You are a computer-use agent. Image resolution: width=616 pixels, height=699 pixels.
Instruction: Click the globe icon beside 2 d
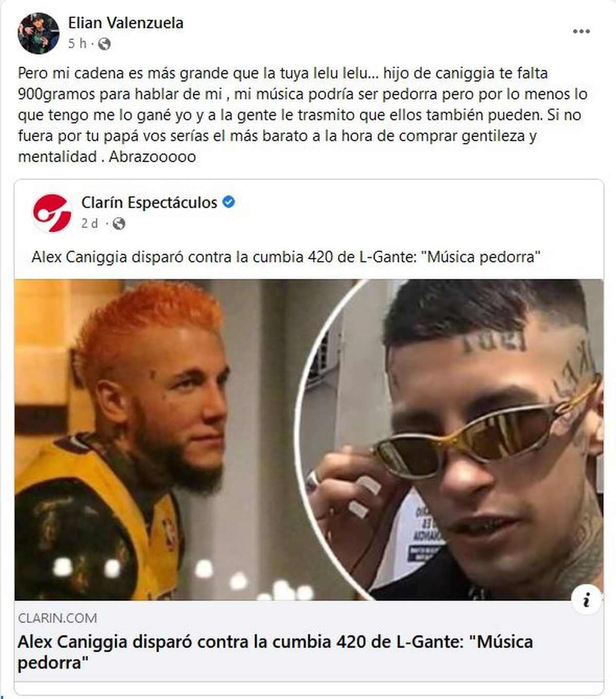[x=119, y=224]
